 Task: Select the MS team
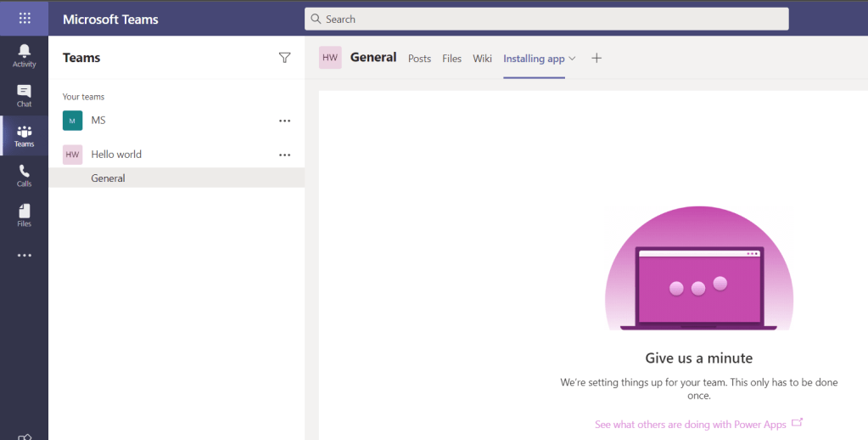tap(98, 121)
